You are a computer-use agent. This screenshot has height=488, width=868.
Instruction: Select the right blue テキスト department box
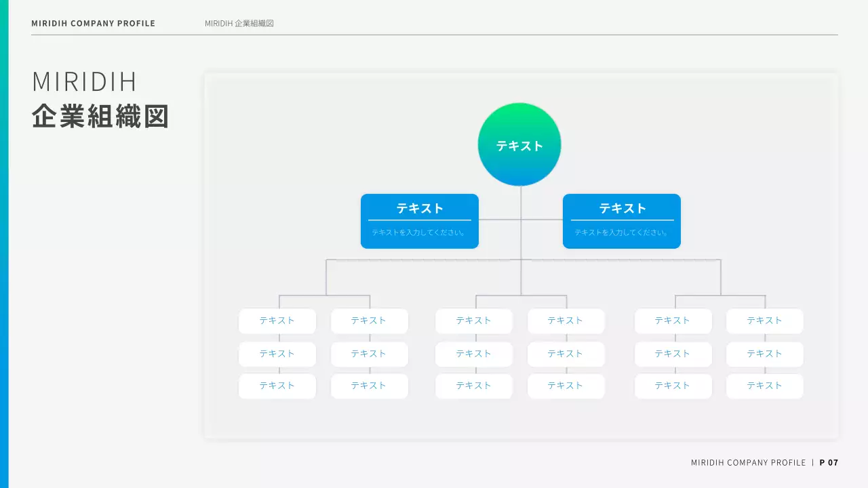(x=621, y=221)
